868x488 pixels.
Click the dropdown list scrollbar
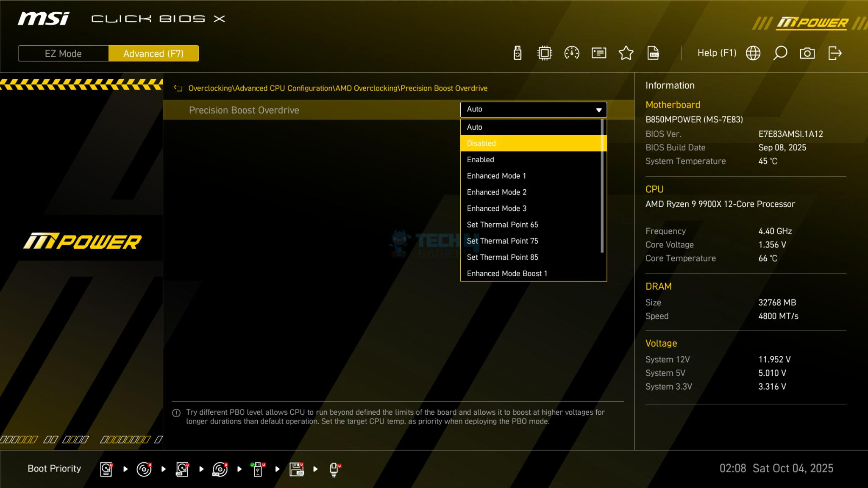(x=602, y=186)
